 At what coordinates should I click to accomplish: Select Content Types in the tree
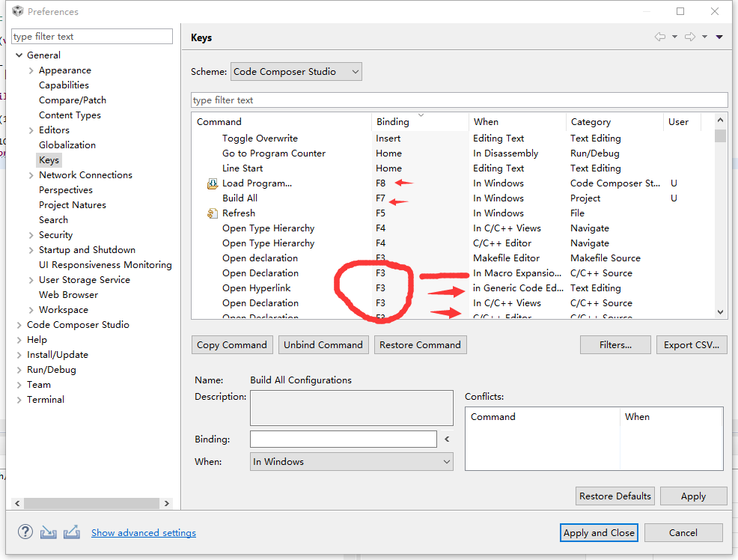click(x=70, y=115)
